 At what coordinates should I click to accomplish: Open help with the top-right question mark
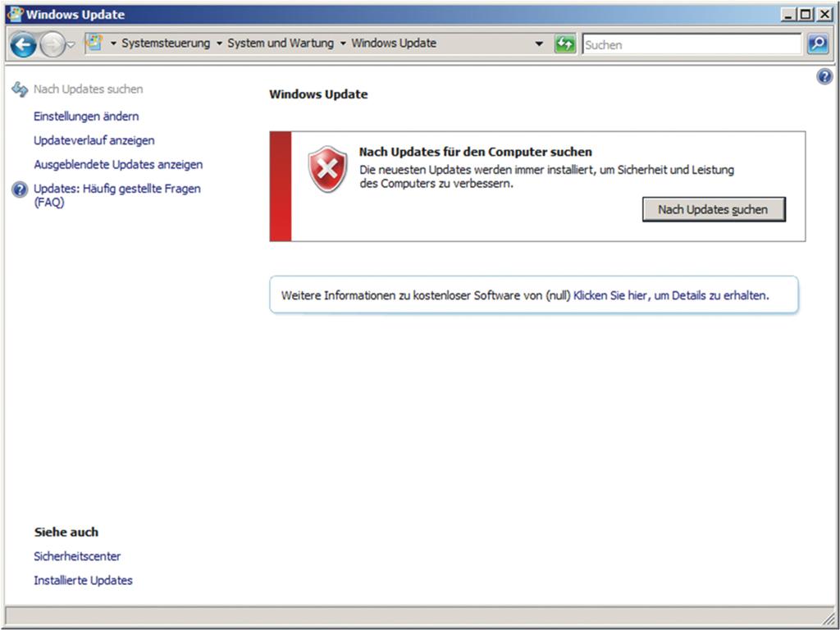[824, 76]
